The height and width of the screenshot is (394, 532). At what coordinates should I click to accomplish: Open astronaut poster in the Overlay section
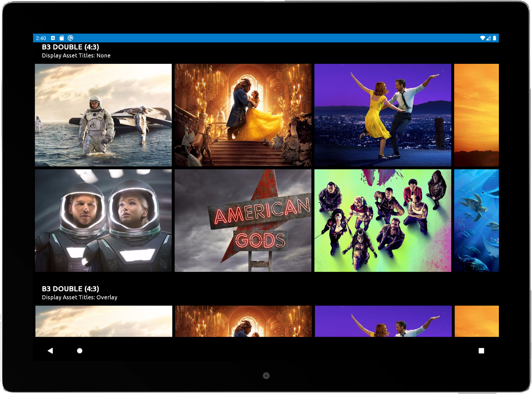coord(104,321)
